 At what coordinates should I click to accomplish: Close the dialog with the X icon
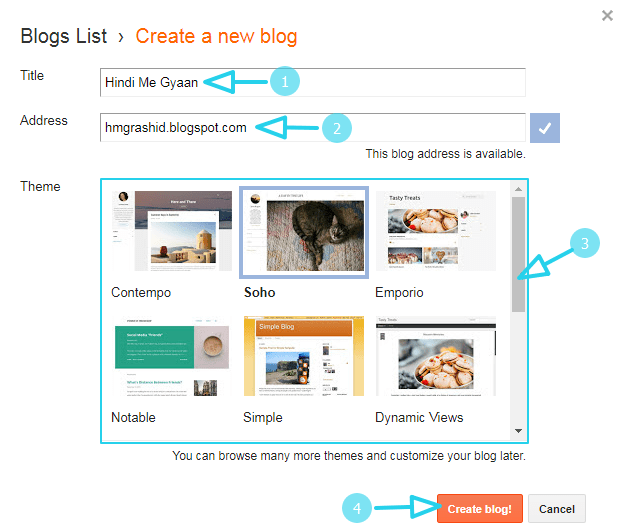pos(607,16)
